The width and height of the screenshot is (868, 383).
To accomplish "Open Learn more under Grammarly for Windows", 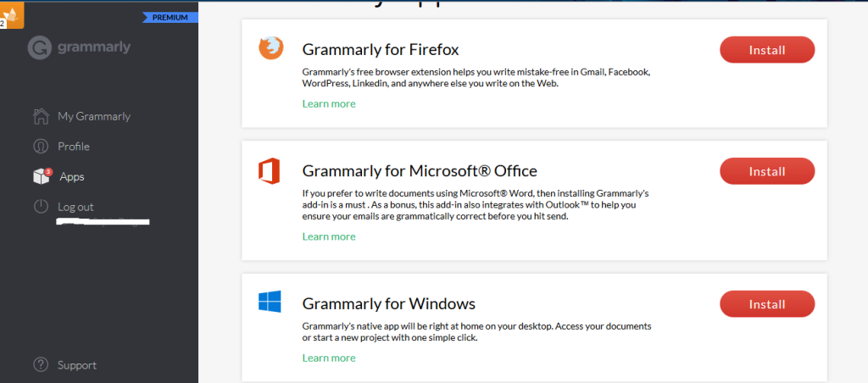I will pyautogui.click(x=329, y=358).
